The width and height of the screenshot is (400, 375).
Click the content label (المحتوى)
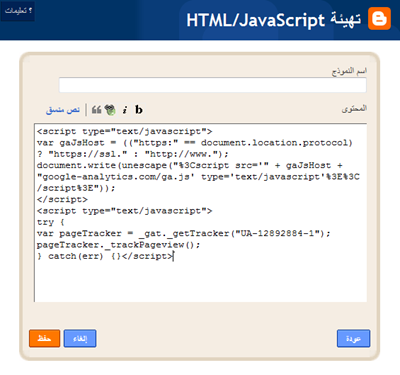tap(354, 109)
